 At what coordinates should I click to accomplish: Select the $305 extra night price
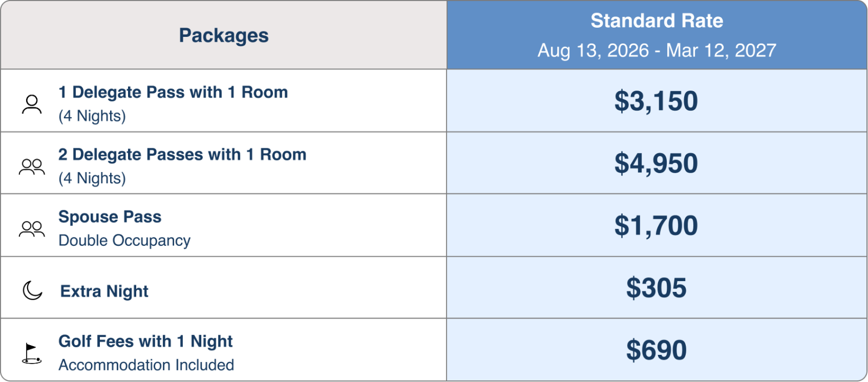(x=656, y=288)
